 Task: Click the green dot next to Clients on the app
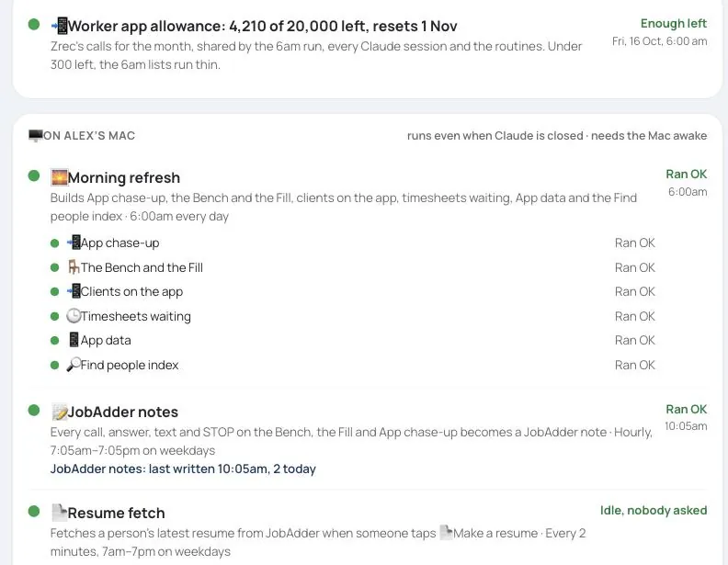[x=55, y=292]
